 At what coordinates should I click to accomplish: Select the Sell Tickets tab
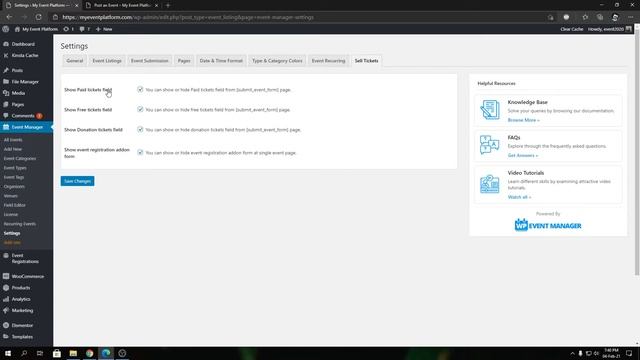coord(366,61)
